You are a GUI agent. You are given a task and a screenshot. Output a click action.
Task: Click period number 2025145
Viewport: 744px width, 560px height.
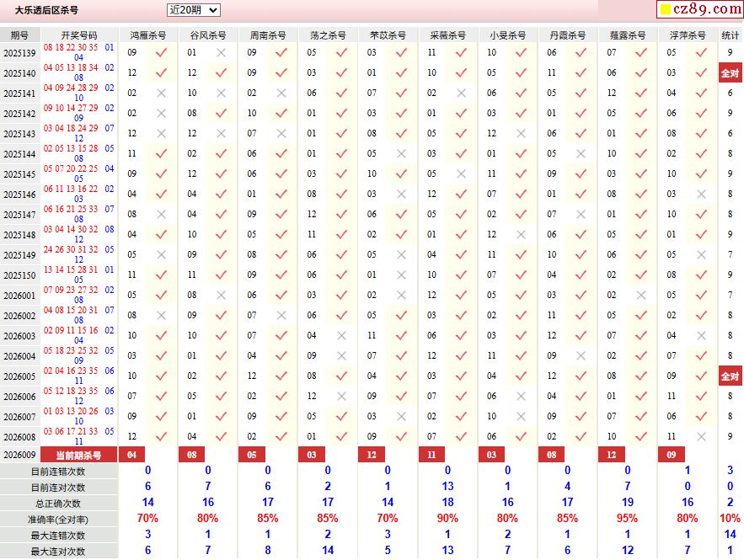pyautogui.click(x=19, y=174)
